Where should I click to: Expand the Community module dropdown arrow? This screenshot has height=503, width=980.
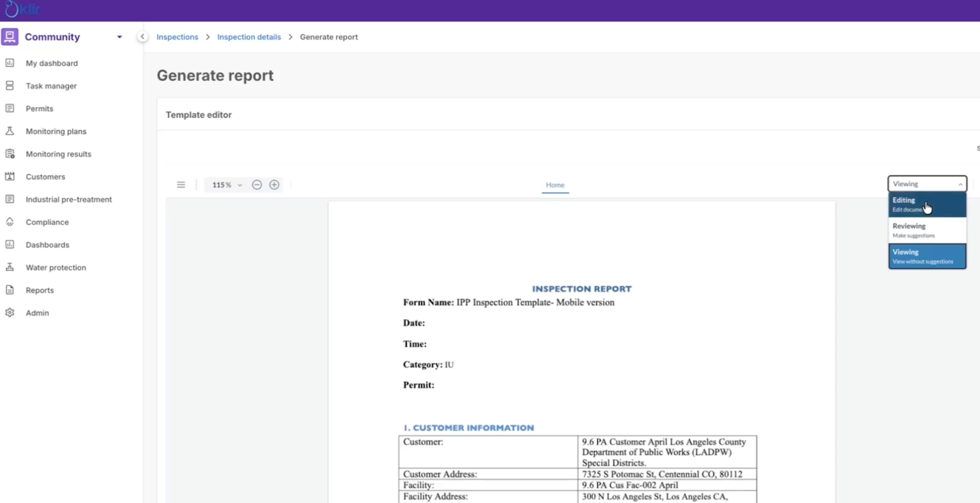click(119, 37)
